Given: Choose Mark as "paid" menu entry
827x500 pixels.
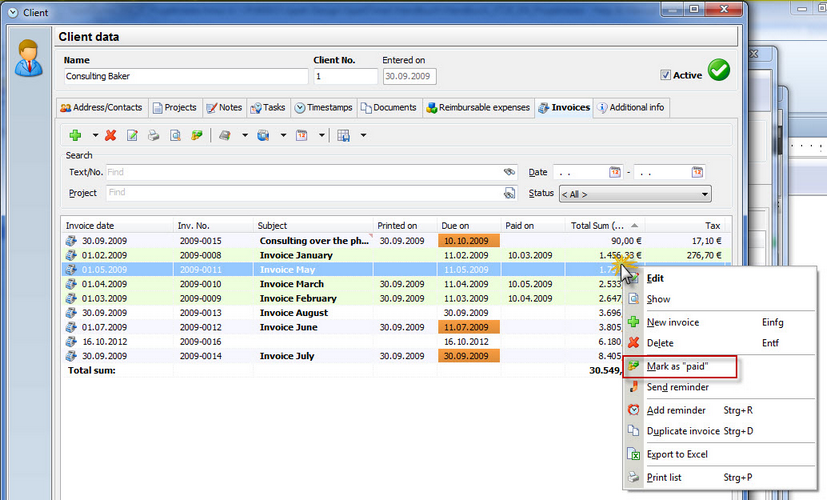Looking at the screenshot, I should (720, 367).
